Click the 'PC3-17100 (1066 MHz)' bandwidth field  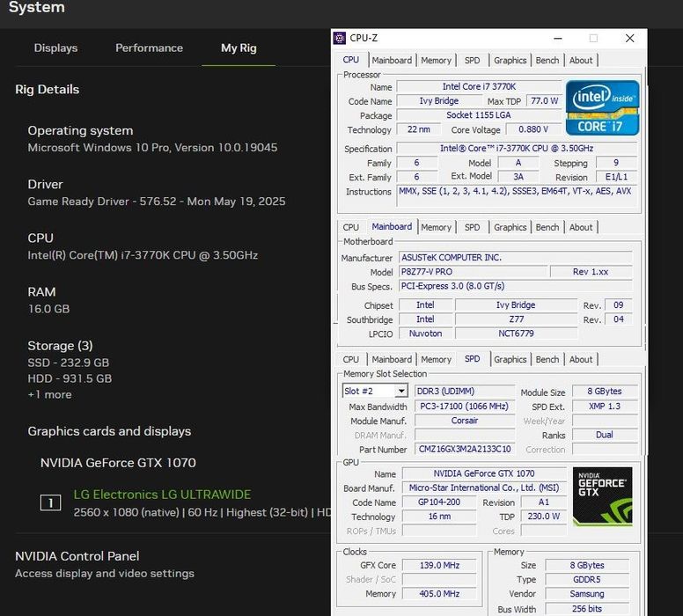465,407
